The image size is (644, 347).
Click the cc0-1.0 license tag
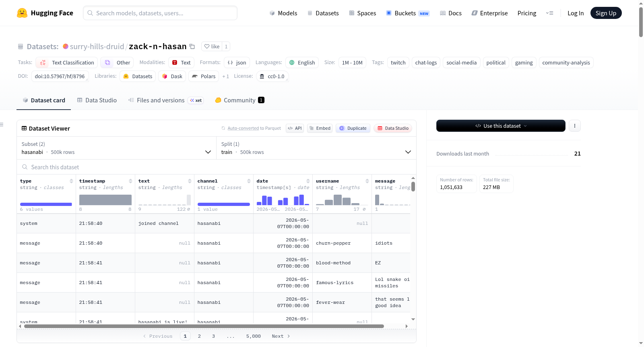272,76
